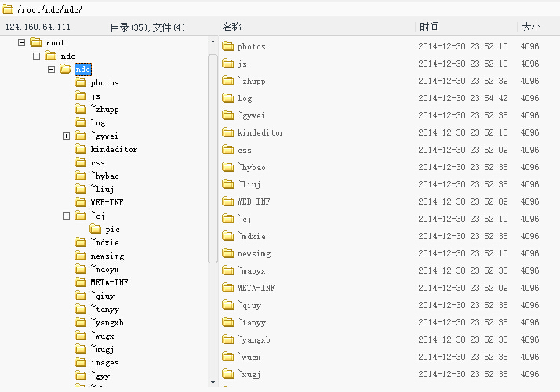560x392 pixels.
Task: Select ~liuj label in the tree
Action: point(102,189)
